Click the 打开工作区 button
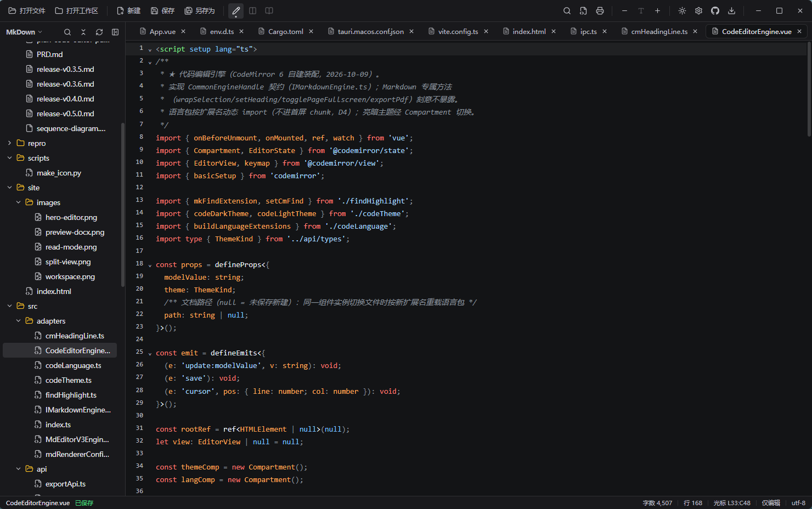The image size is (812, 509). (77, 11)
